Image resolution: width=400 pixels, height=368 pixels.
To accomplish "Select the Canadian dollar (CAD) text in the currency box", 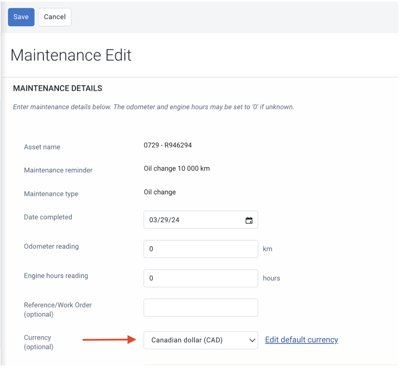I will tap(187, 340).
